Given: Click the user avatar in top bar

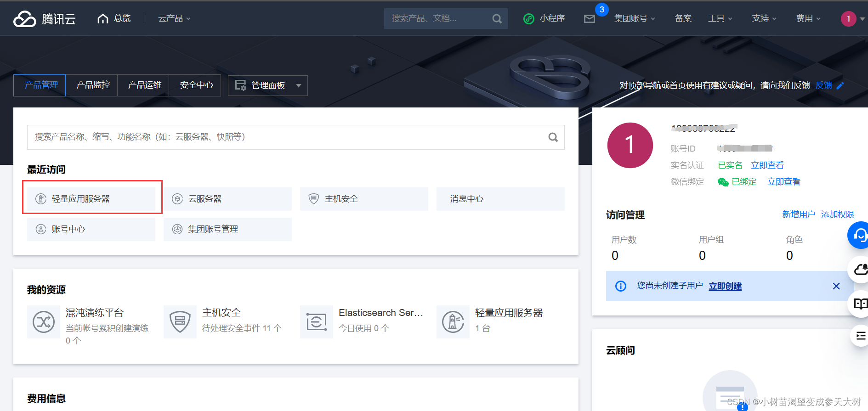Looking at the screenshot, I should coord(848,19).
